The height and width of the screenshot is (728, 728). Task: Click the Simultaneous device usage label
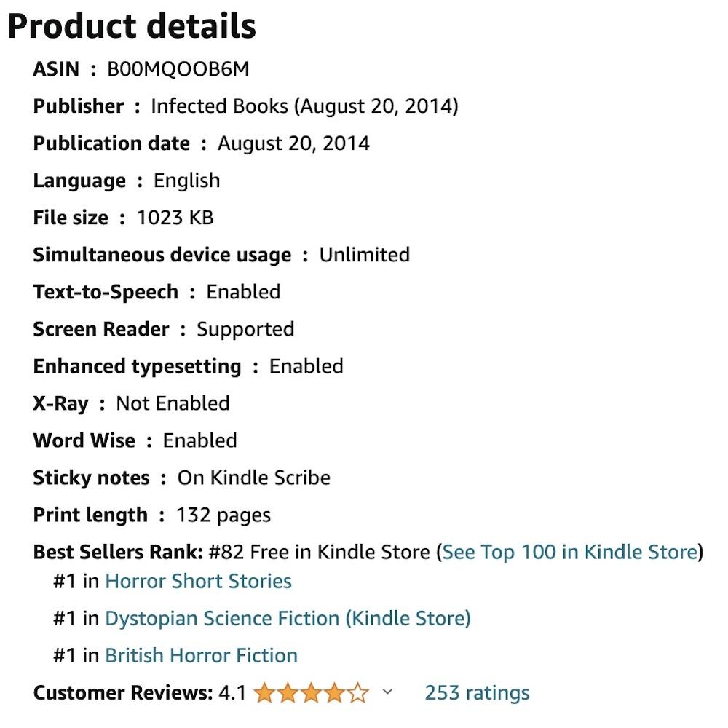162,255
